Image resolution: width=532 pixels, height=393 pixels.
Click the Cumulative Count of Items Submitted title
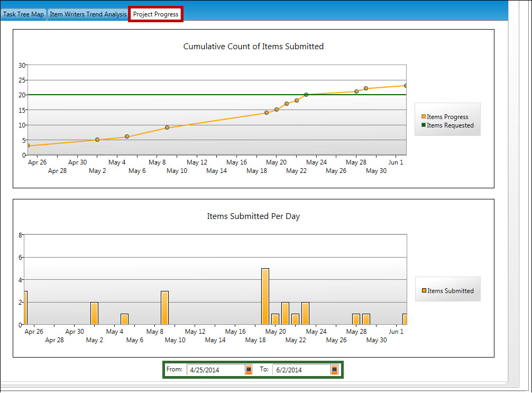point(253,47)
